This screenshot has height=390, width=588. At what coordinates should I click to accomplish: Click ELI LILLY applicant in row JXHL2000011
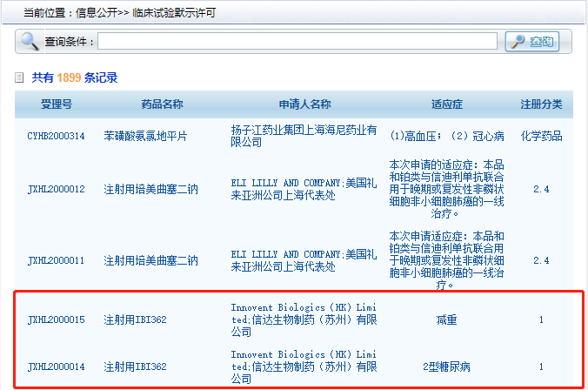pos(304,260)
